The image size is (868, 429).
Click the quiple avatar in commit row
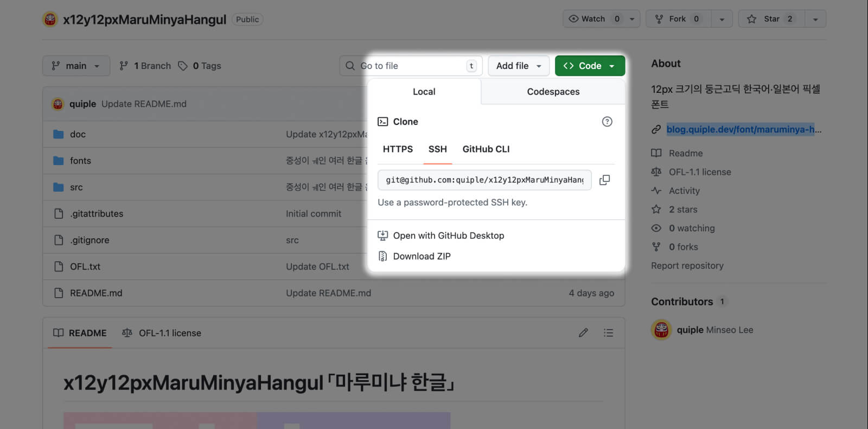tap(58, 104)
